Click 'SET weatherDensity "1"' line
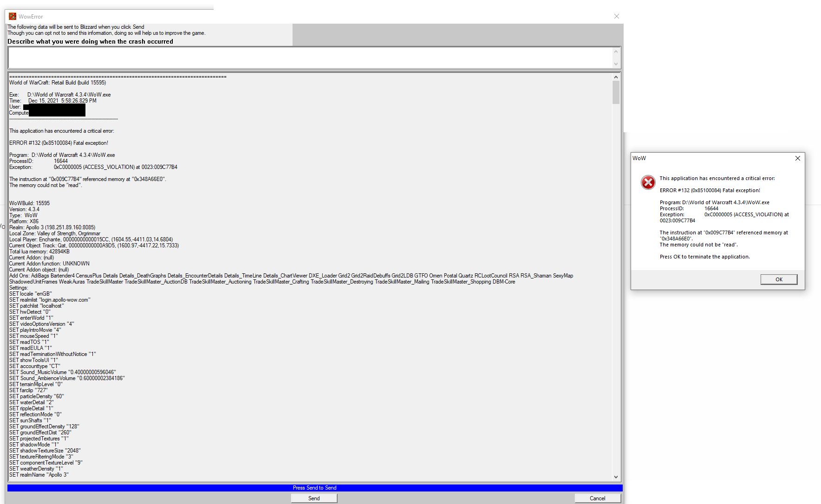The width and height of the screenshot is (821, 504). 36,469
